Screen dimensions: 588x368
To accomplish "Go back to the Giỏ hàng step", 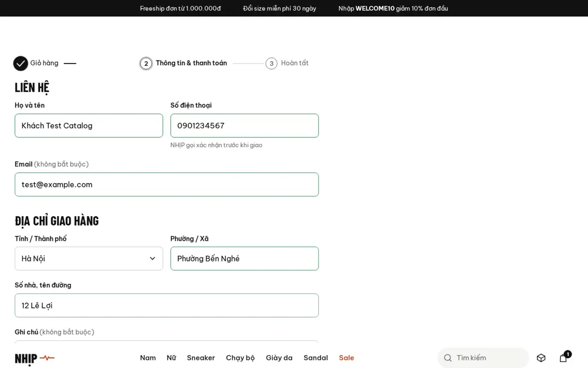I will click(x=44, y=63).
